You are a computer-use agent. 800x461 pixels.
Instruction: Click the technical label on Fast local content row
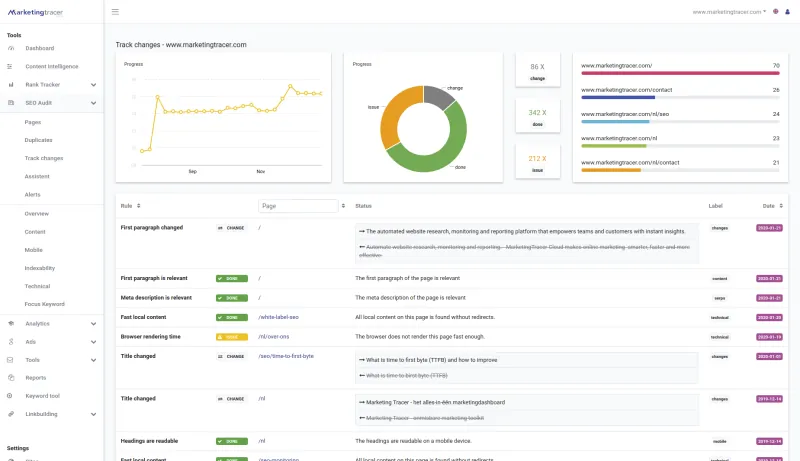coord(719,318)
